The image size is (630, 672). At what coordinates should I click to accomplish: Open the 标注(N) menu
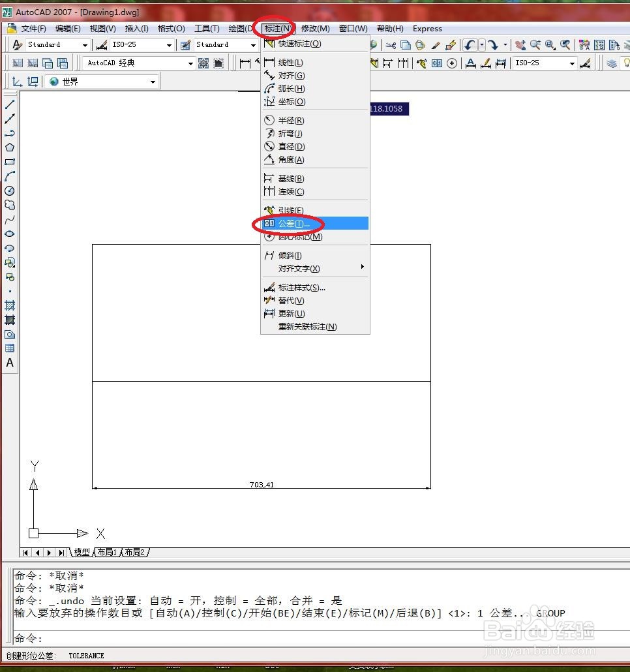coord(278,29)
